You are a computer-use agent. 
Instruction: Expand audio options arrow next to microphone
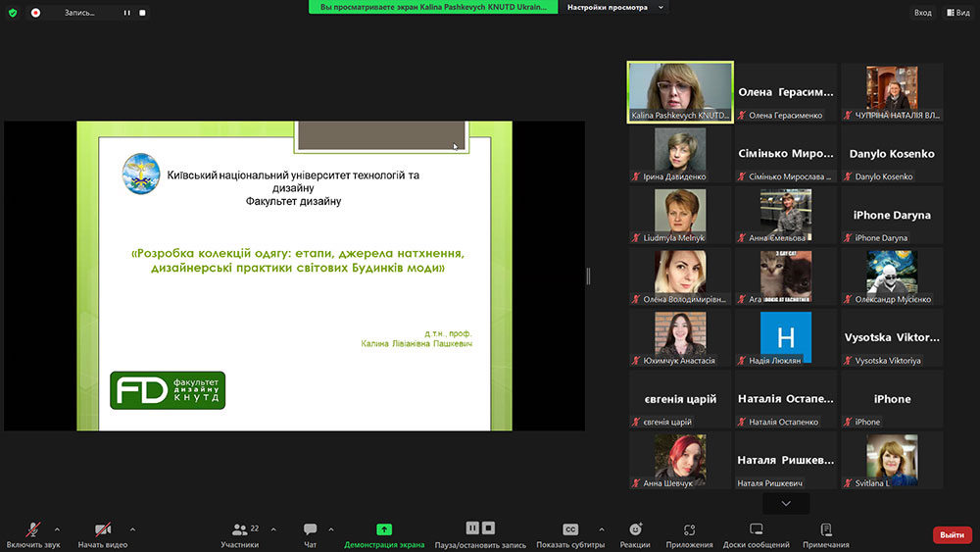(57, 529)
